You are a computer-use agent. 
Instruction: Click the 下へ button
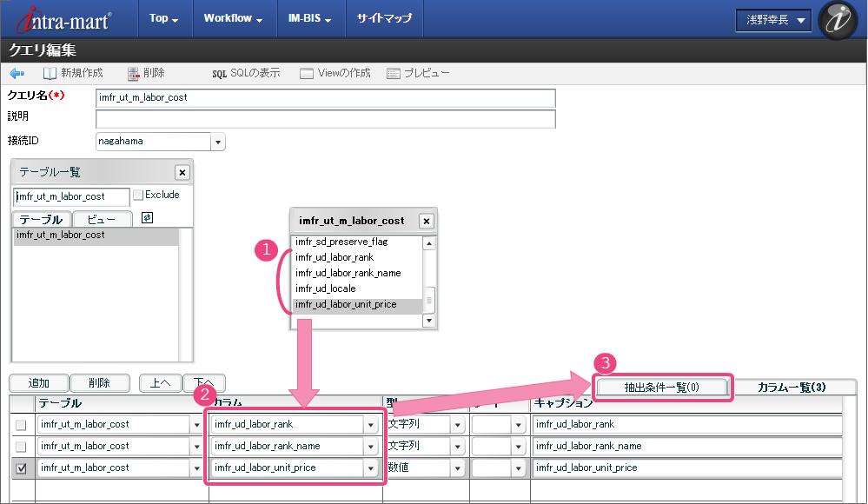(203, 382)
